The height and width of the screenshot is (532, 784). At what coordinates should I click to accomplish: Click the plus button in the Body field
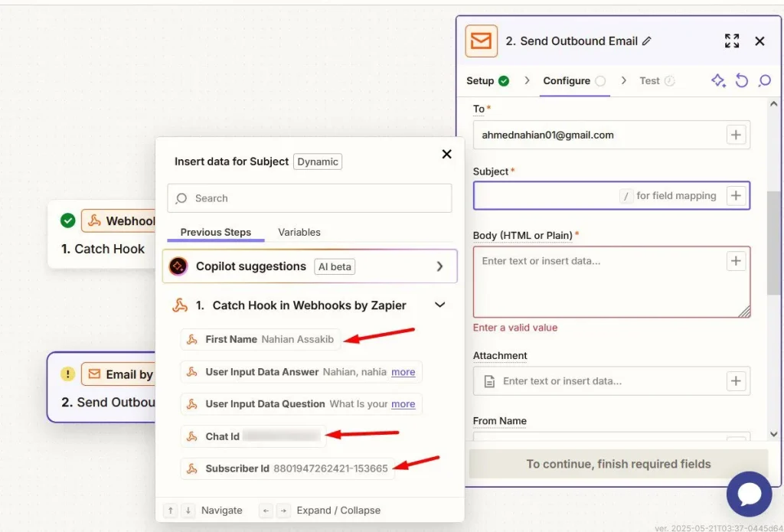click(x=736, y=260)
